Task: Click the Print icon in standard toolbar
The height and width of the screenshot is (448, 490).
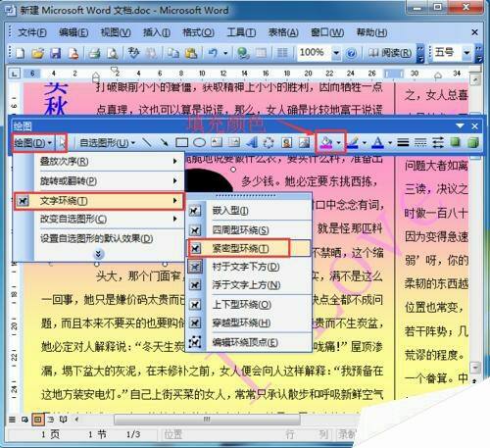Action: [x=94, y=53]
